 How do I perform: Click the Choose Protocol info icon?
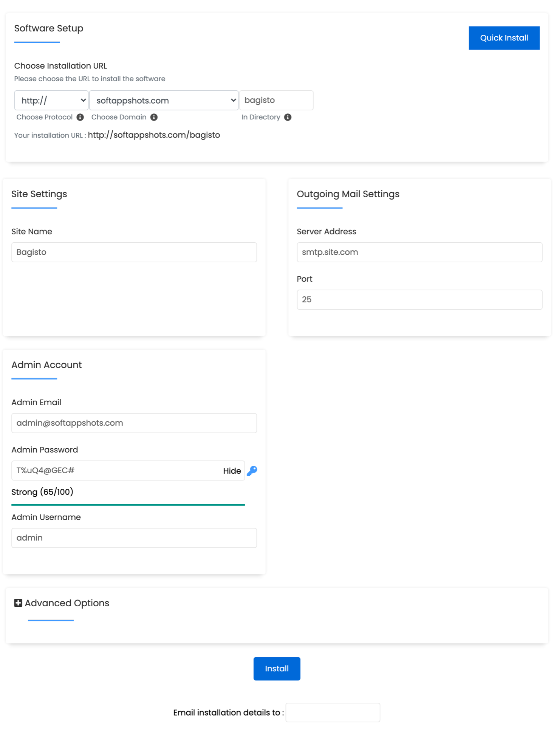coord(80,117)
